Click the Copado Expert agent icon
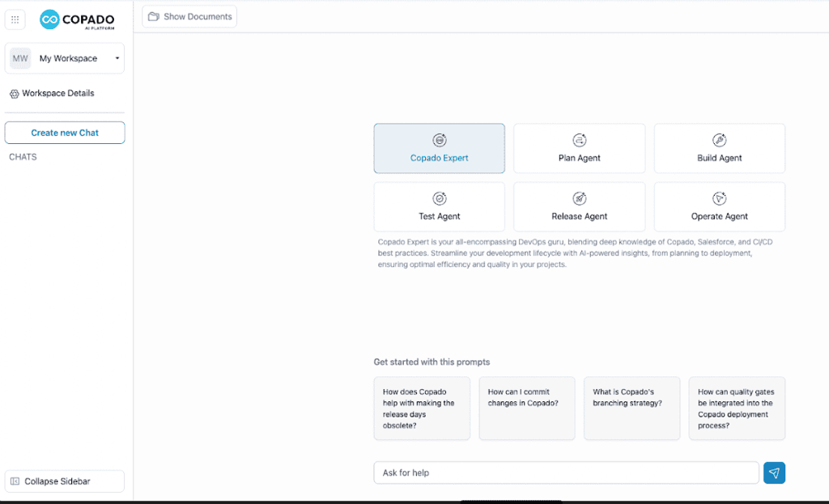Viewport: 829px width, 504px height. pos(440,140)
